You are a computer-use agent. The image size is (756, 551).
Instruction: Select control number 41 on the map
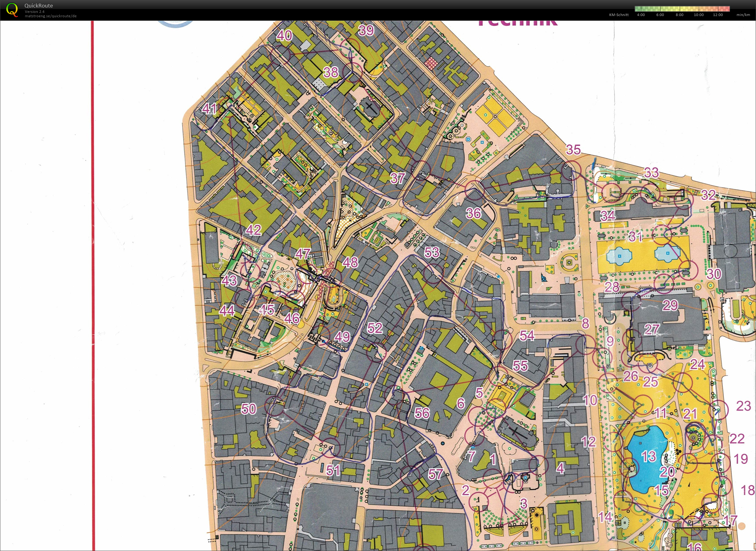coord(209,108)
